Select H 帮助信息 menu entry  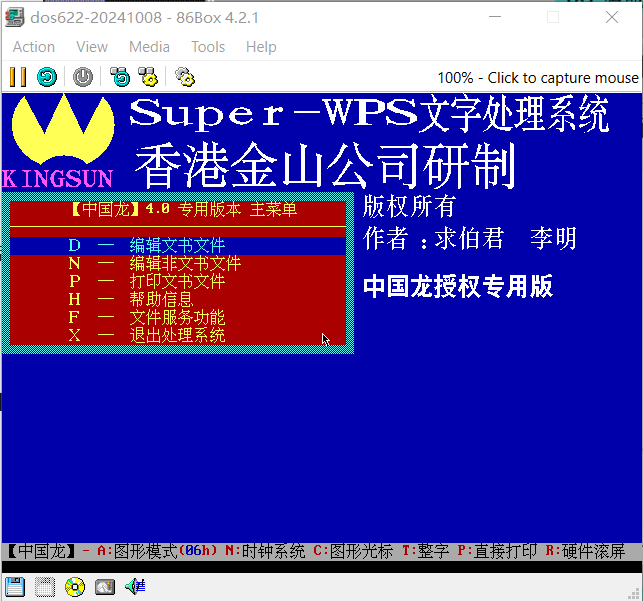[178, 300]
